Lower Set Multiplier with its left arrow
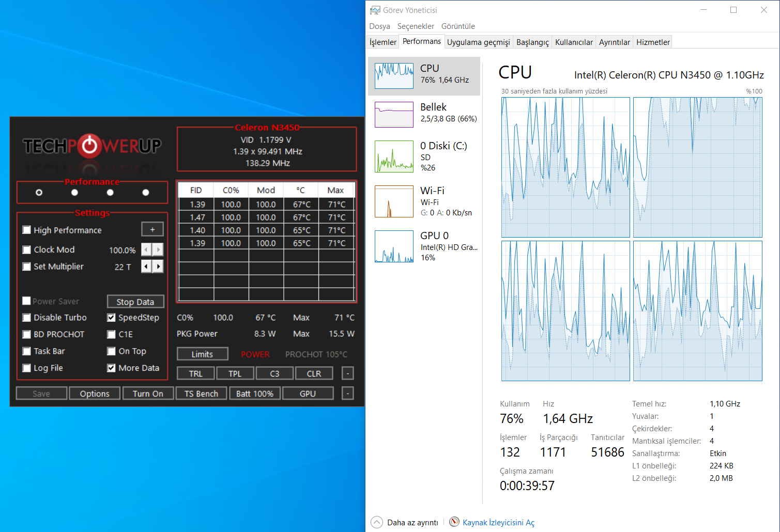Image resolution: width=780 pixels, height=532 pixels. click(x=146, y=267)
